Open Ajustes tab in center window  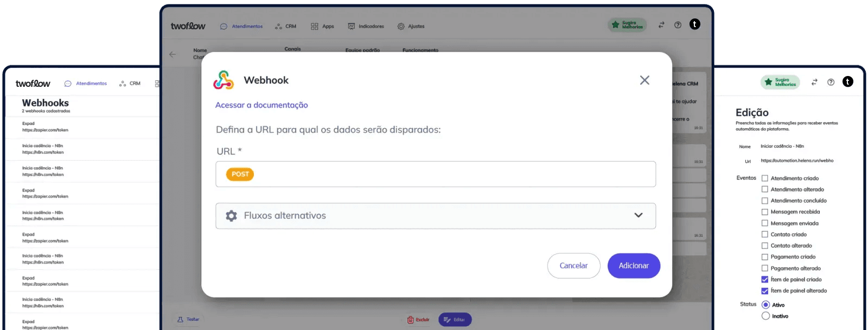[411, 26]
